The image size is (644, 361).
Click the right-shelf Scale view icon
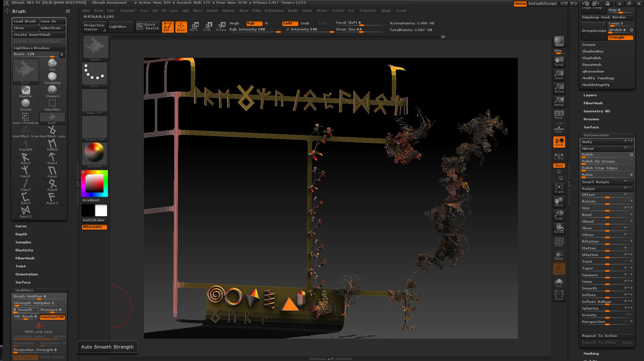click(x=559, y=215)
